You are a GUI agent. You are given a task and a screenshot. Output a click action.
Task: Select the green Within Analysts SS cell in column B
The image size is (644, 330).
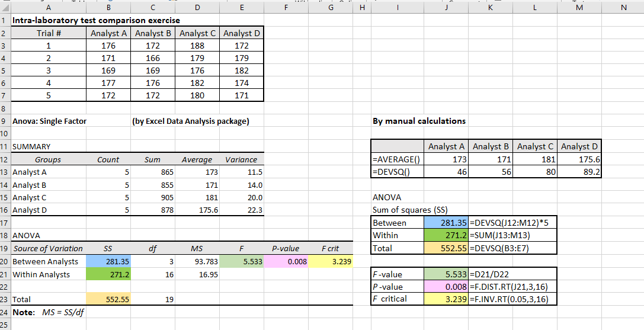coord(108,274)
